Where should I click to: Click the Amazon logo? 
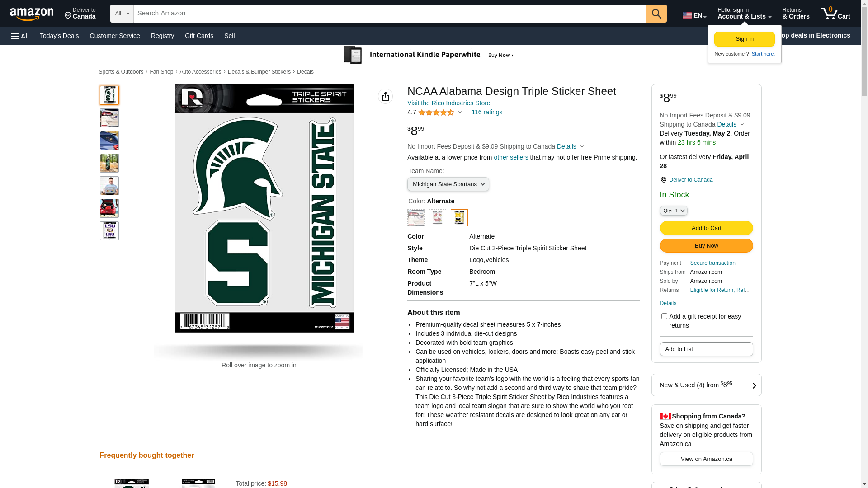coord(32,14)
